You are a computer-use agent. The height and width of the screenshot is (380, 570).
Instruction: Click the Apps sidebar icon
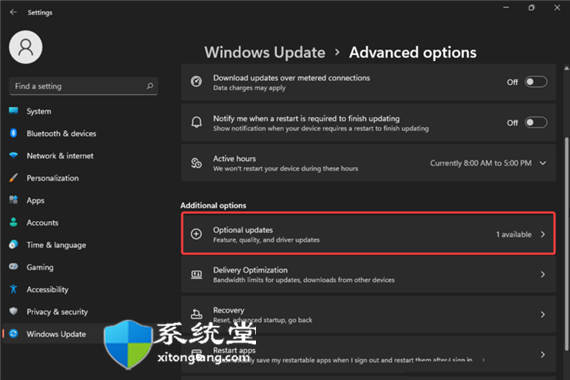coord(13,200)
